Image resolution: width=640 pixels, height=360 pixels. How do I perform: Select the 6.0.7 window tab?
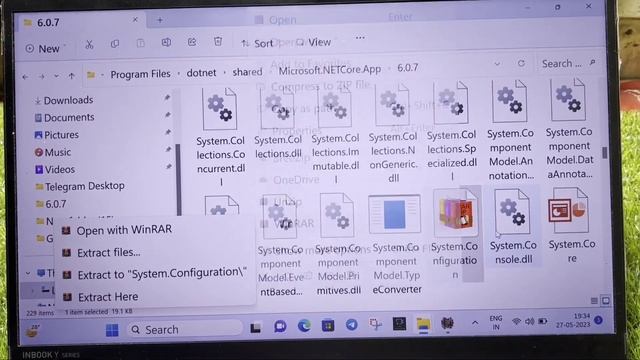(82, 22)
